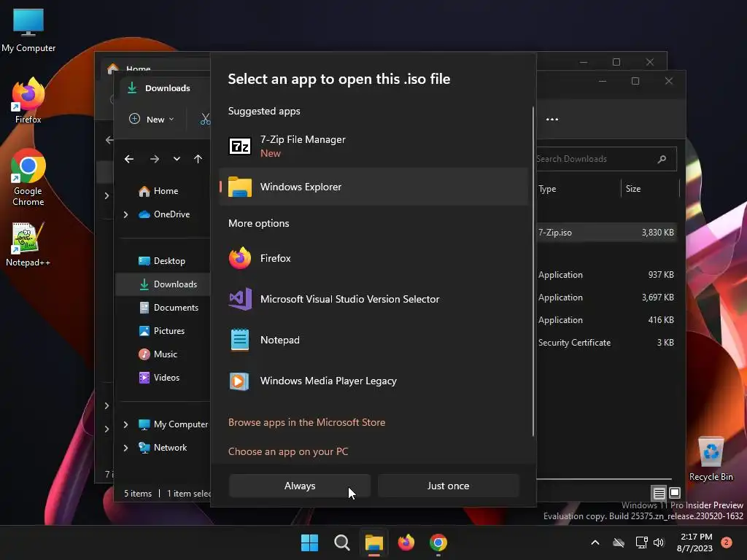The width and height of the screenshot is (747, 560).
Task: Expand the My Computer tree node
Action: pyautogui.click(x=125, y=424)
